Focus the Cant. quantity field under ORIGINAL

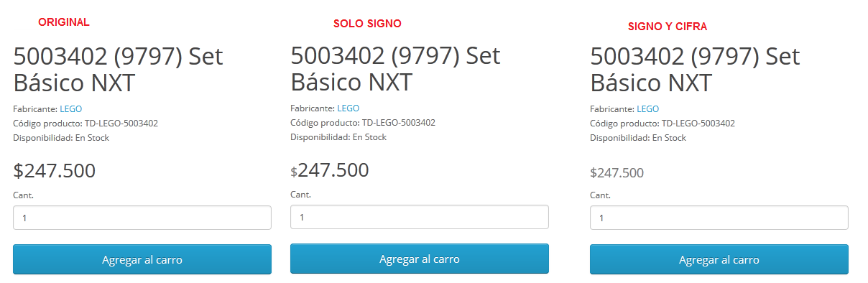point(142,218)
